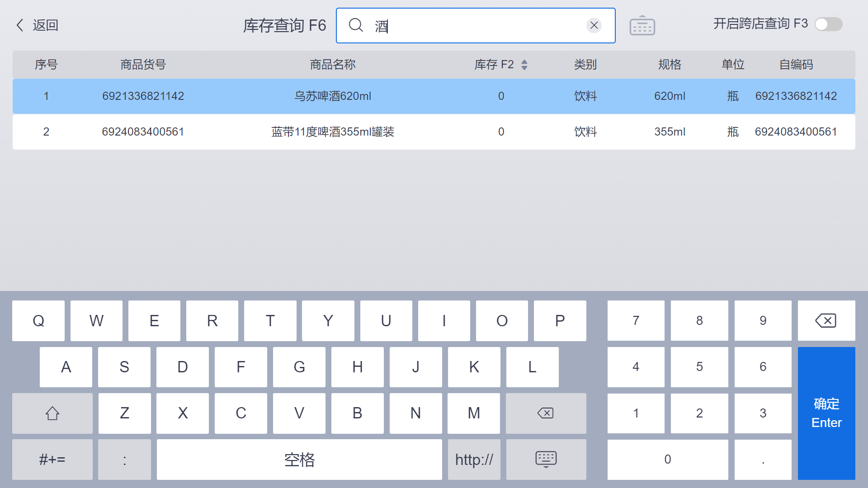Activate the Shift key on the keyboard
This screenshot has height=488, width=868.
52,413
